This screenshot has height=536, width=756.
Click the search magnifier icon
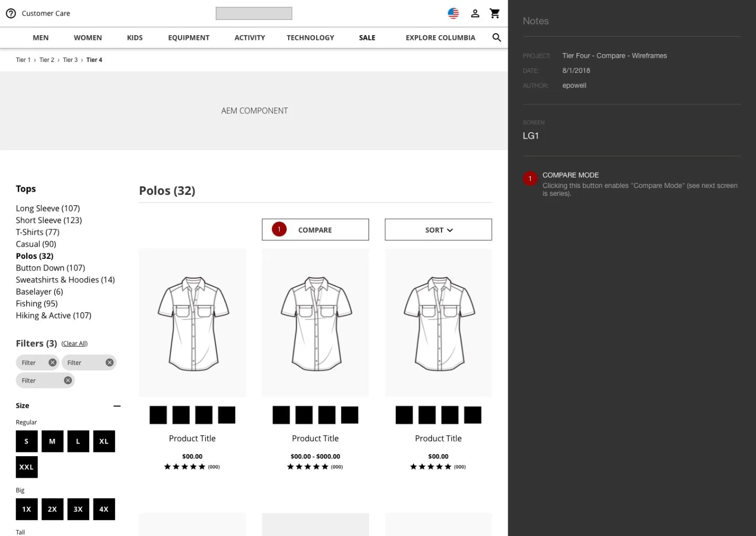[497, 38]
